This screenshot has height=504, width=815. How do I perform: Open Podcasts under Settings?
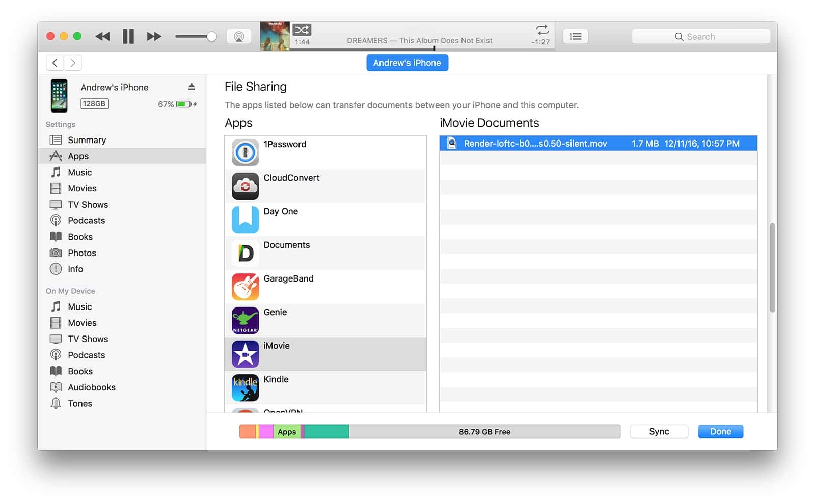pos(122,220)
